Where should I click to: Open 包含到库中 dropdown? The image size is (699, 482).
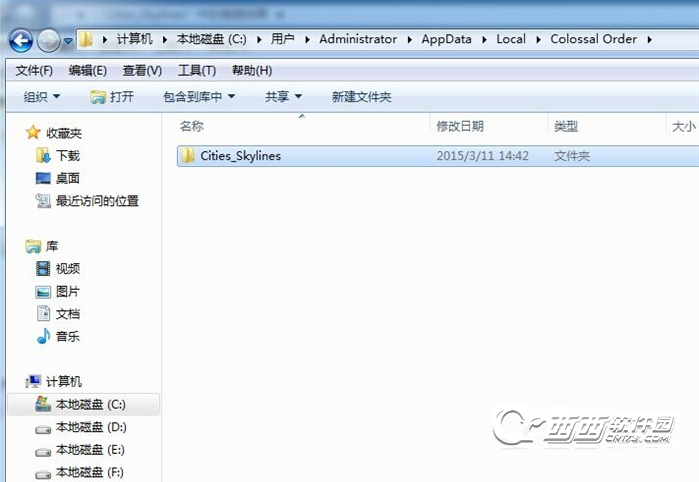point(199,96)
